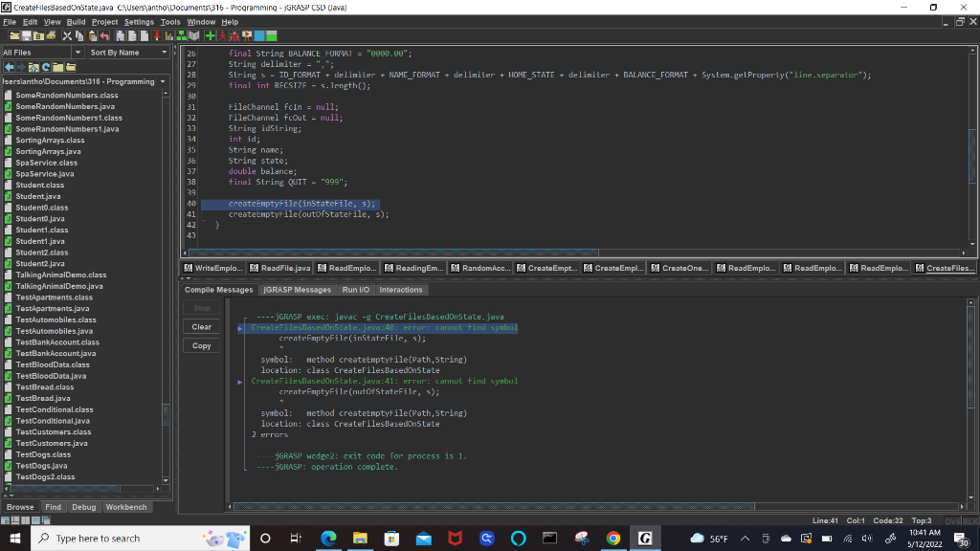Switch to the jGRASP Messages tab

pyautogui.click(x=297, y=290)
